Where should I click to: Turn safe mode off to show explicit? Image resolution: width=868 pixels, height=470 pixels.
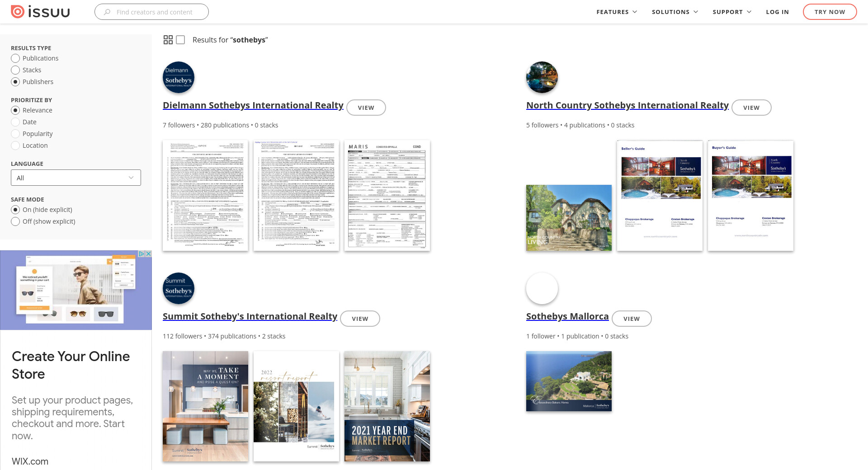[x=15, y=221]
